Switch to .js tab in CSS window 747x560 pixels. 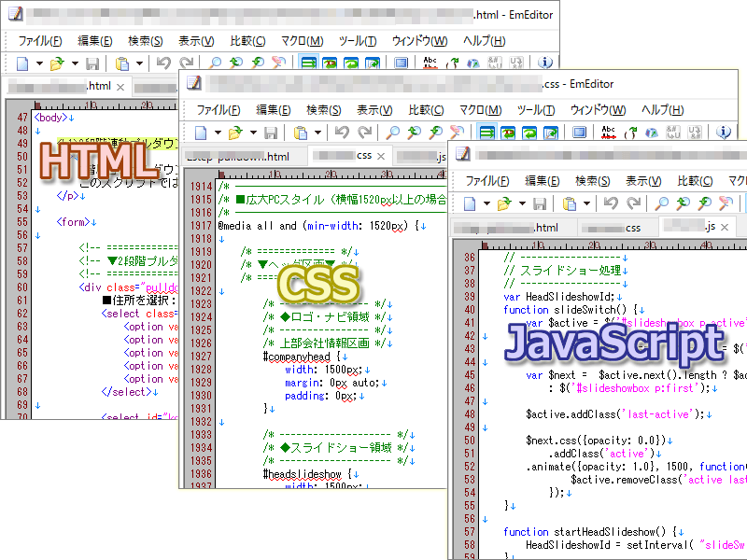422,157
